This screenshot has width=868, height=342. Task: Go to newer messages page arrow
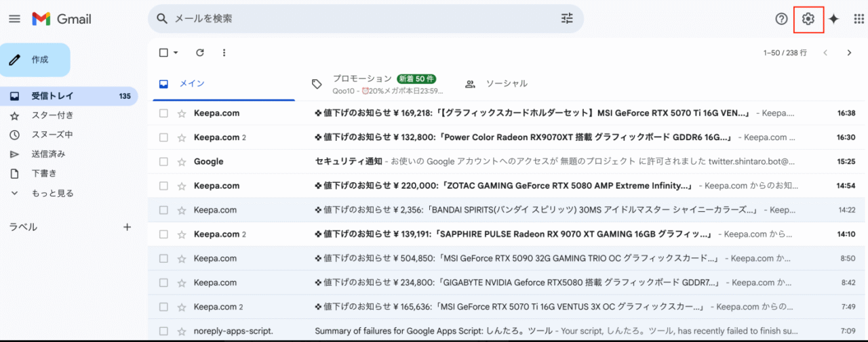(825, 52)
